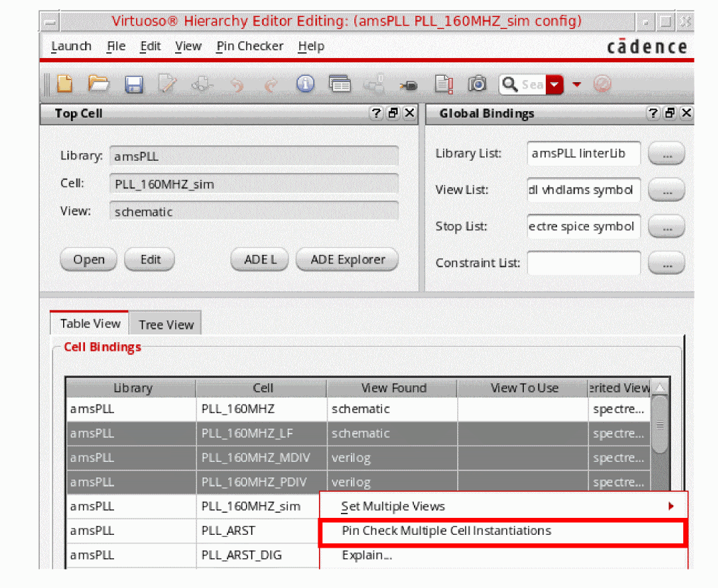The image size is (718, 588).
Task: Select the PLL_160MHZ_MDIV cell
Action: (x=262, y=458)
